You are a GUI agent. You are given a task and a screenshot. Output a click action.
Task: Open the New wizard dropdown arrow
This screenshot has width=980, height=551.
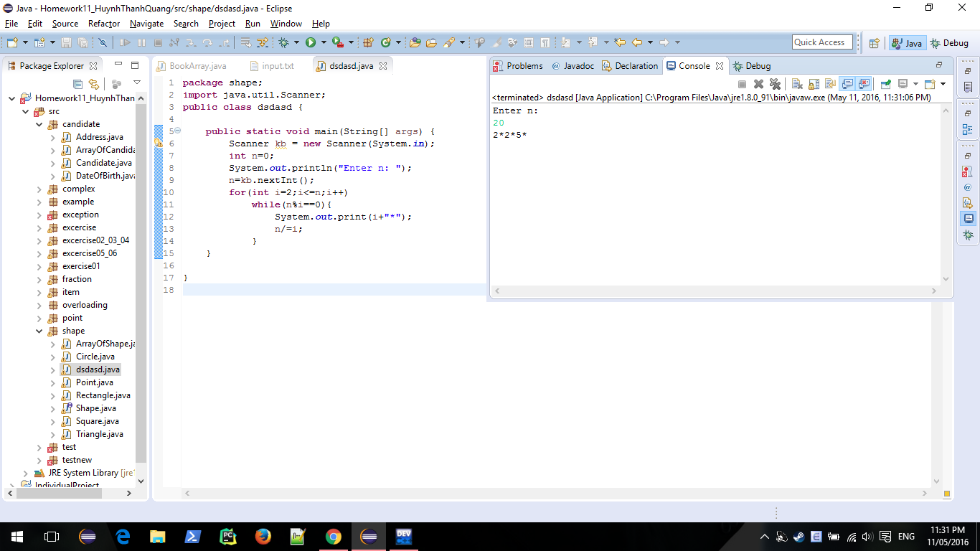pos(25,43)
